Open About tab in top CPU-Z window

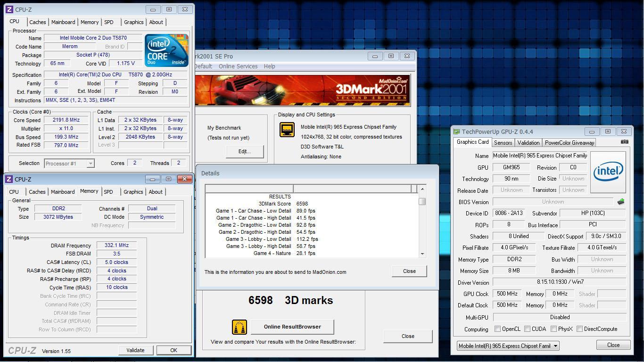pos(156,22)
